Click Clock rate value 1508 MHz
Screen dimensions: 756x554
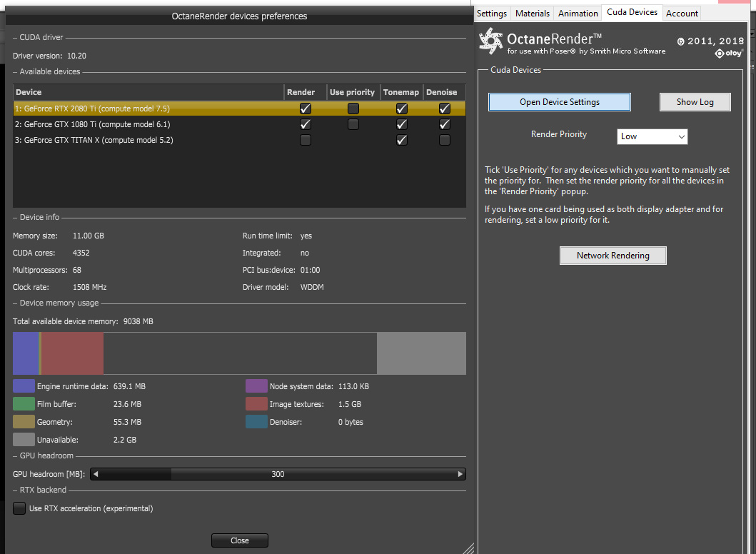pyautogui.click(x=90, y=287)
